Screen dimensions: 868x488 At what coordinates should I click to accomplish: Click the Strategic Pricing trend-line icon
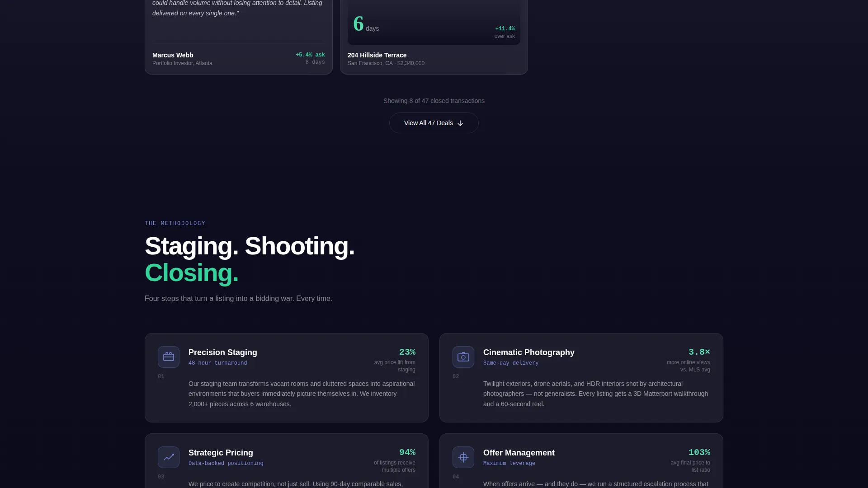(x=169, y=457)
